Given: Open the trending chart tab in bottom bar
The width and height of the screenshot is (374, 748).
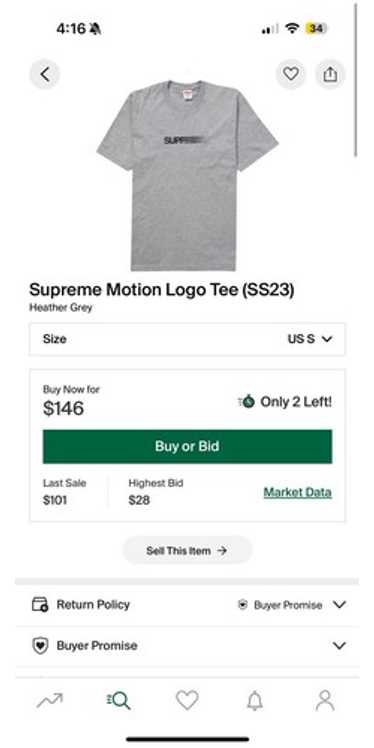Looking at the screenshot, I should coord(50,701).
